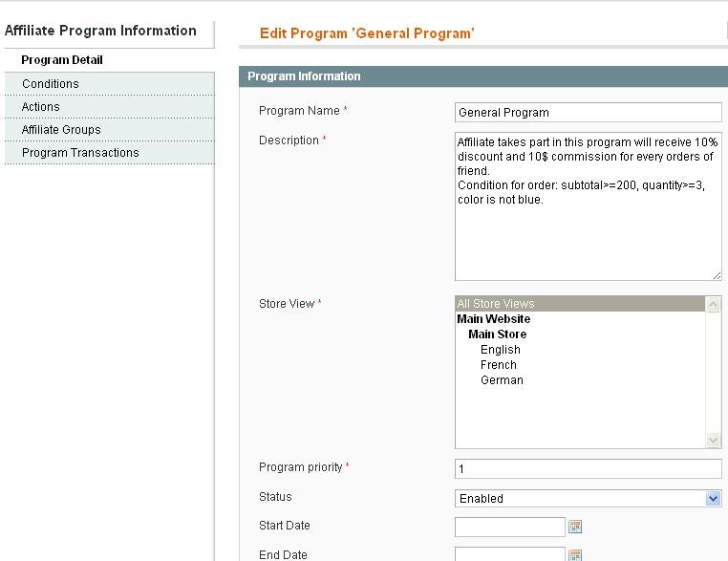Click the Status dropdown arrow
The image size is (728, 561).
coord(713,498)
